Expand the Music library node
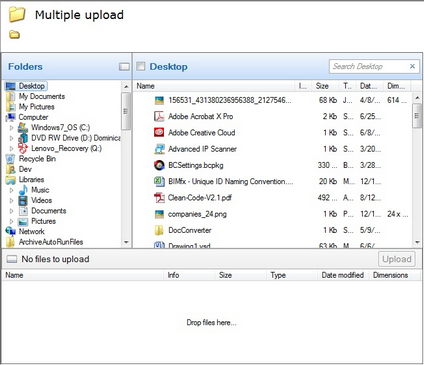Screen dimensions: 424x365 12,190
